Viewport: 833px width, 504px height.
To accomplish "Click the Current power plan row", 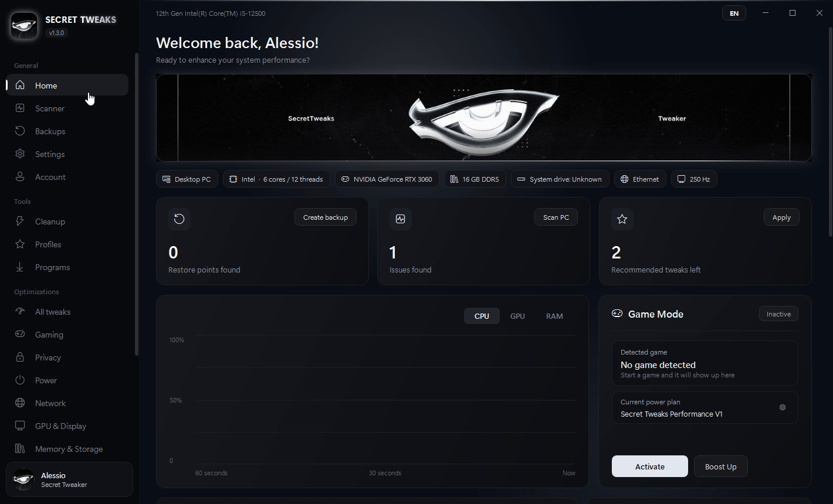I will (x=705, y=407).
